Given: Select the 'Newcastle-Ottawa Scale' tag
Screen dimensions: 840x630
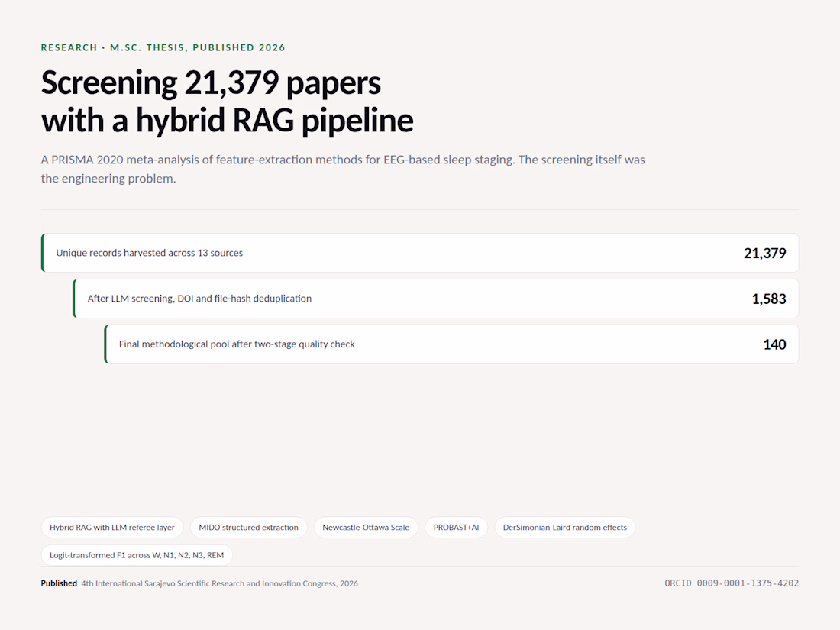Looking at the screenshot, I should [366, 527].
